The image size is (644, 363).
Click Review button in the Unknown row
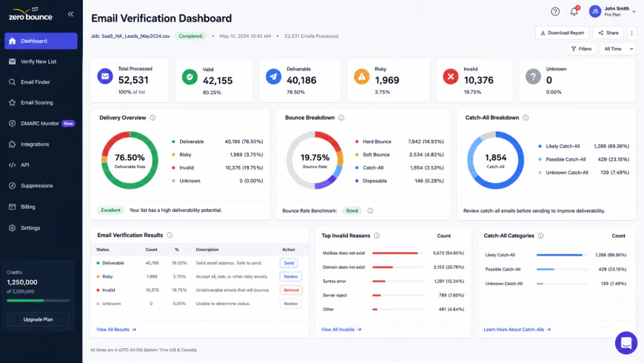click(291, 304)
